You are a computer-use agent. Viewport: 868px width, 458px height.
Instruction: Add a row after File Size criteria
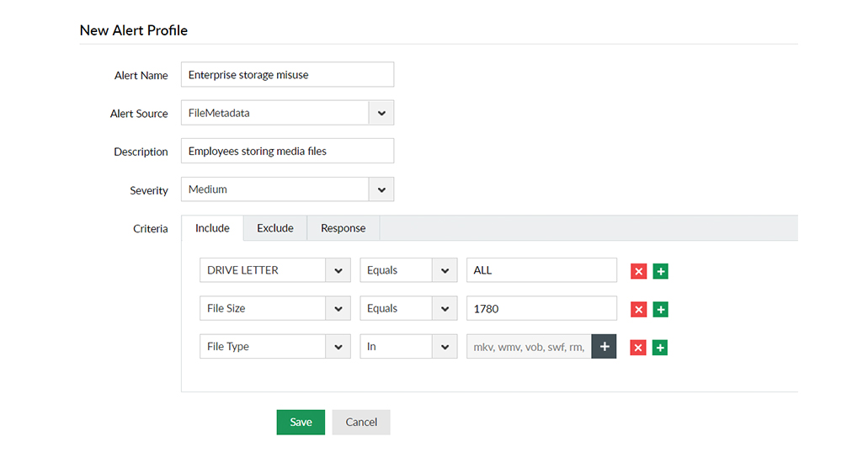point(661,309)
